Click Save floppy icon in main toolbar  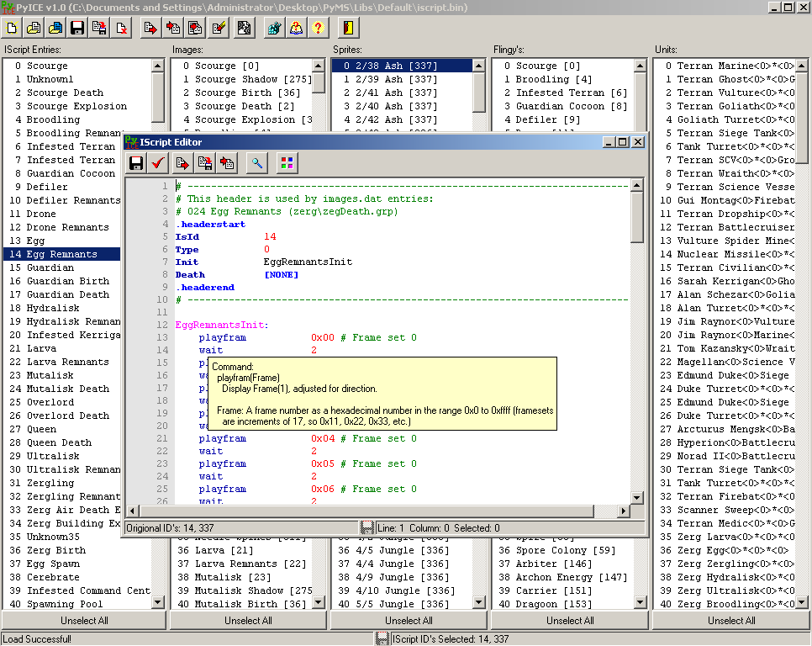77,28
